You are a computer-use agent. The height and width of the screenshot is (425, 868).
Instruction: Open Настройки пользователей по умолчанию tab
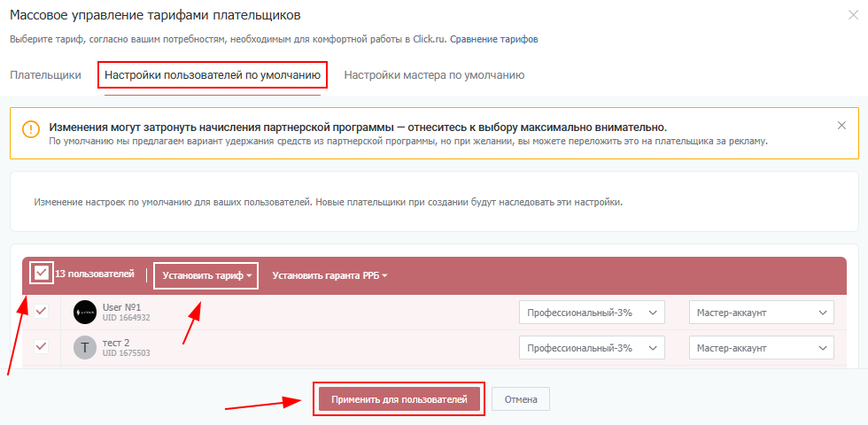coord(213,75)
